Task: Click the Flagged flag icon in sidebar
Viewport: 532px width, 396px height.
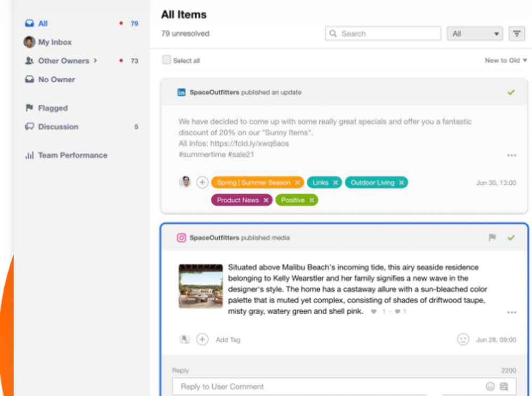Action: click(x=29, y=108)
